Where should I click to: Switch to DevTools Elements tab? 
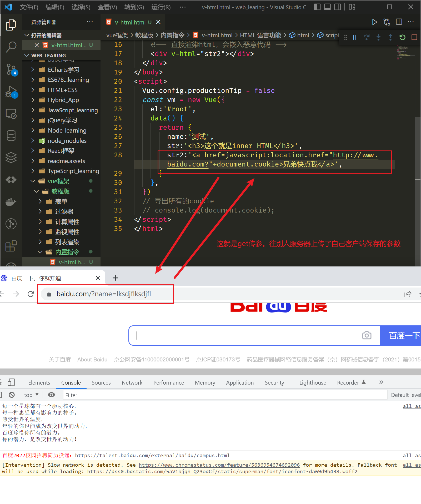pos(39,382)
